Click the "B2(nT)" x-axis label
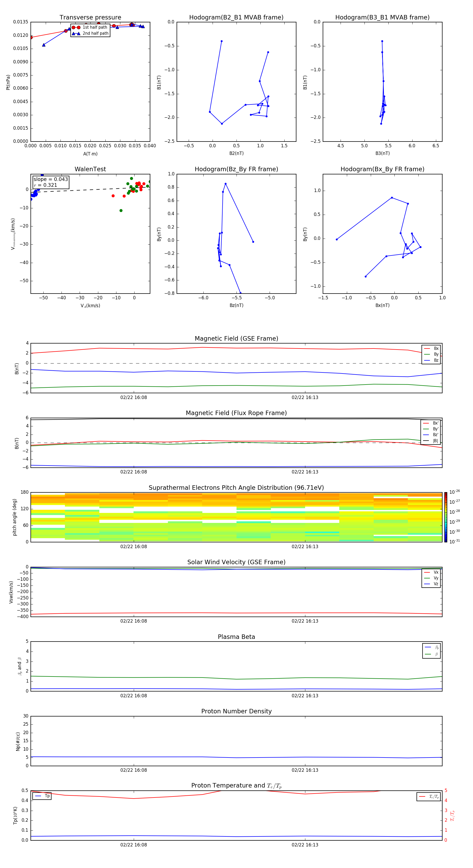Image resolution: width=473 pixels, height=868 pixels. 236,153
